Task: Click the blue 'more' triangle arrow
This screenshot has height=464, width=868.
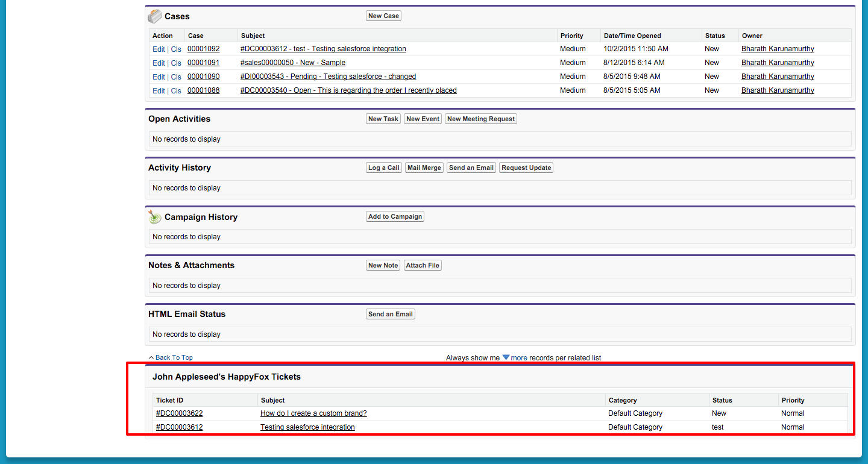Action: point(506,357)
